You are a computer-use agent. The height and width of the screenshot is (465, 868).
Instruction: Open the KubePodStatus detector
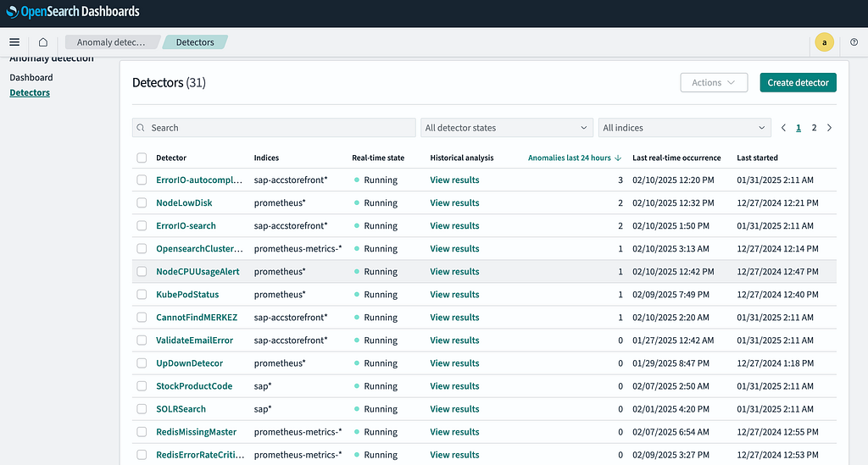[x=187, y=295]
